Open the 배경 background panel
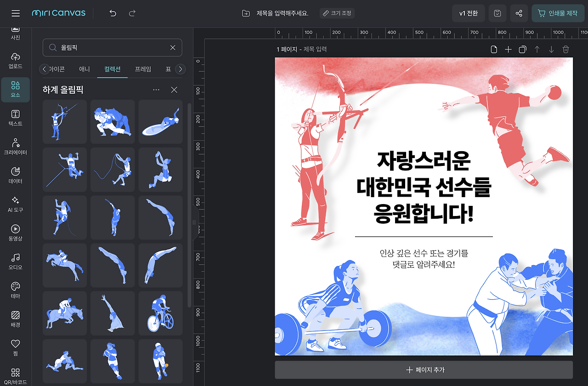This screenshot has height=386, width=588. [15, 318]
